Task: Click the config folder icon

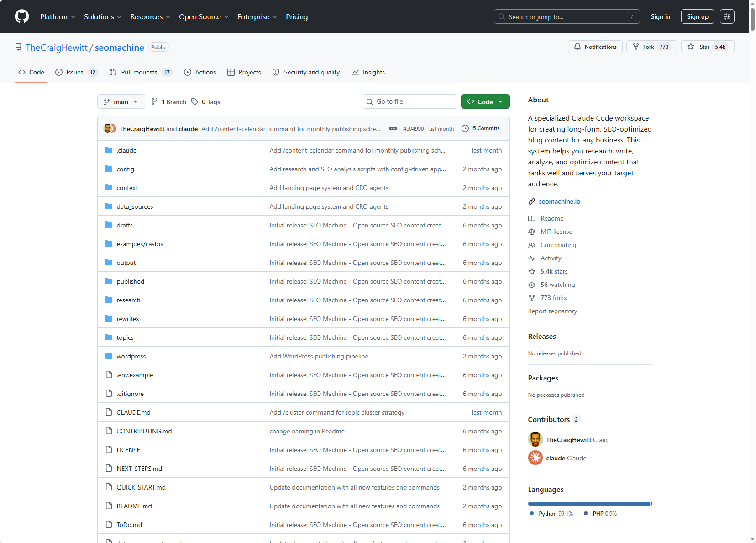Action: [x=109, y=169]
